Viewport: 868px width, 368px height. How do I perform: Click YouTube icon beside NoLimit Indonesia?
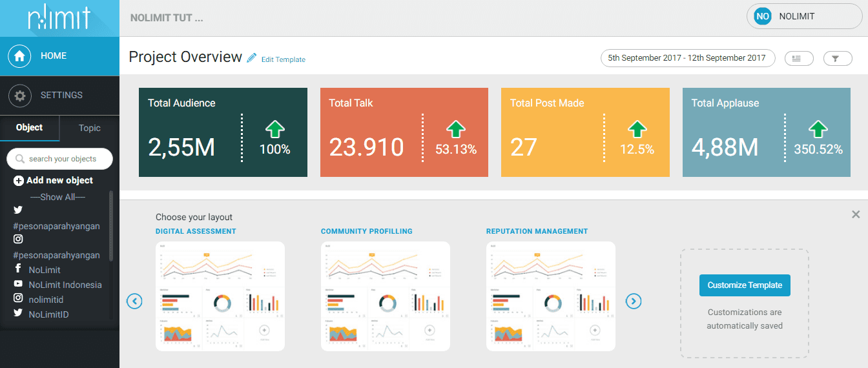[x=18, y=284]
